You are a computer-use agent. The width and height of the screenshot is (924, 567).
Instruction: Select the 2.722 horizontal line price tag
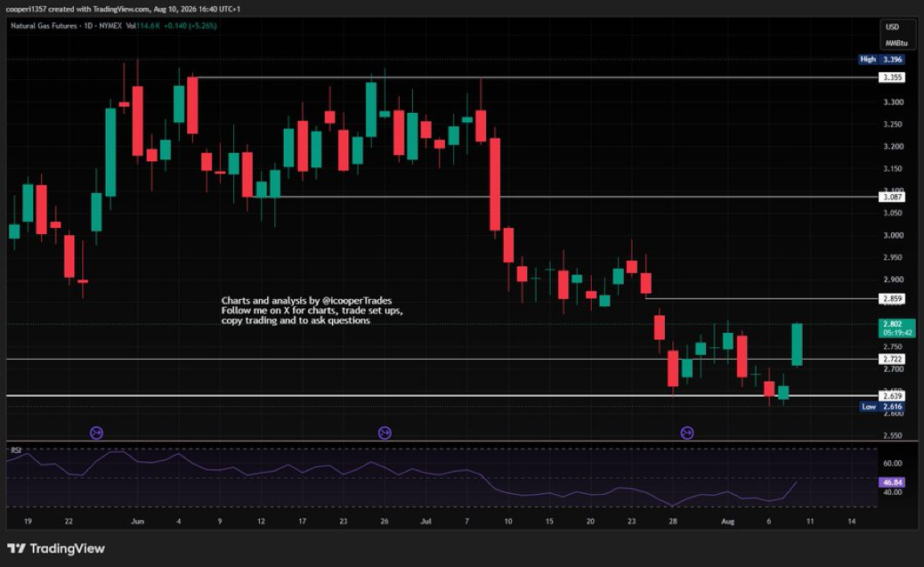click(x=892, y=359)
